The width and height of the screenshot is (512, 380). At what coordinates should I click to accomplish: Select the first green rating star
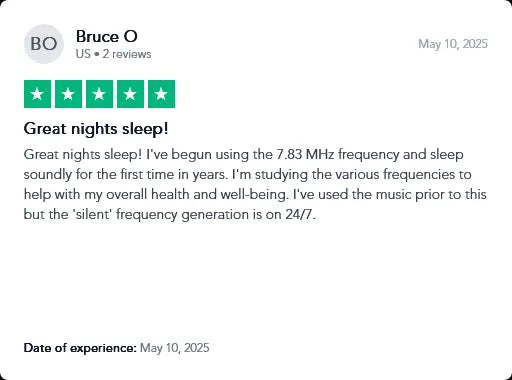37,94
